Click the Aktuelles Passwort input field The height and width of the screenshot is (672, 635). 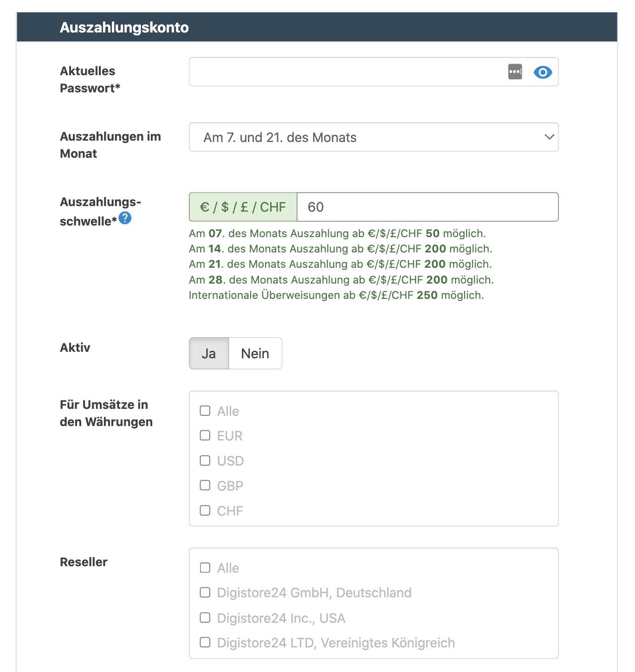[346, 72]
